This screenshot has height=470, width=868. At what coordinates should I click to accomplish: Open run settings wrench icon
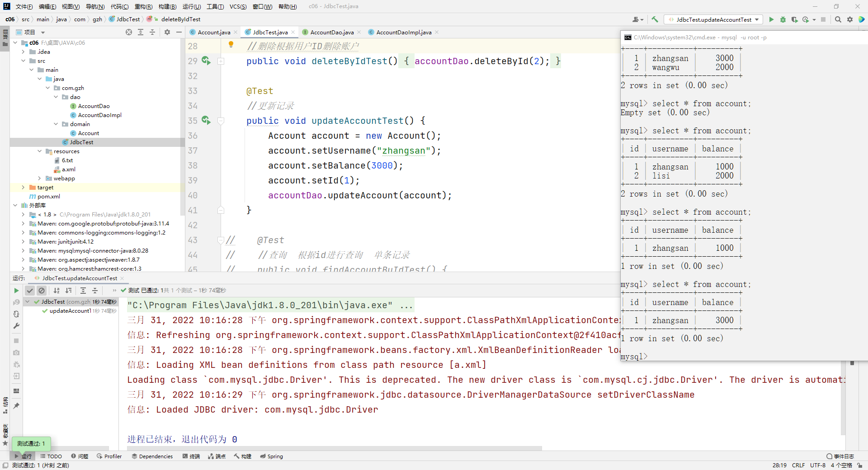(16, 326)
